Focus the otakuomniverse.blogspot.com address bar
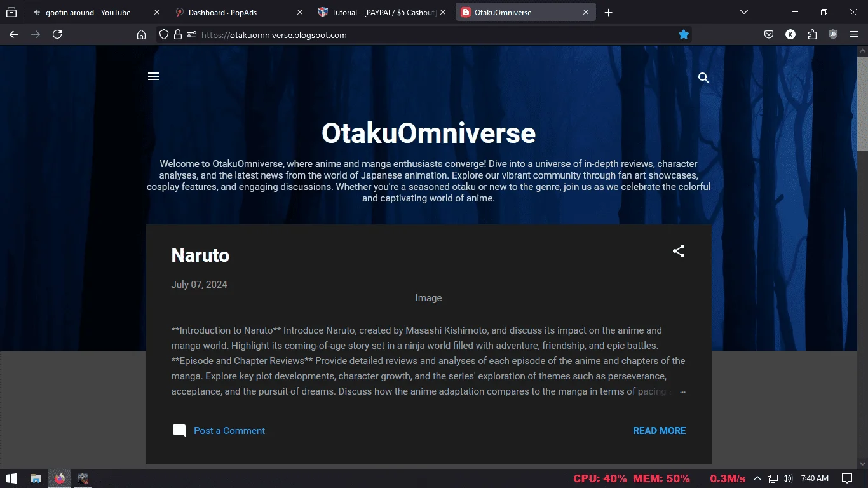 pos(423,35)
